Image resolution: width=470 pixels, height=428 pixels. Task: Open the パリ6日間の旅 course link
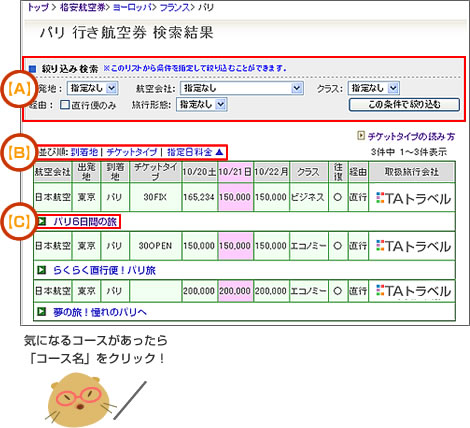click(x=85, y=222)
